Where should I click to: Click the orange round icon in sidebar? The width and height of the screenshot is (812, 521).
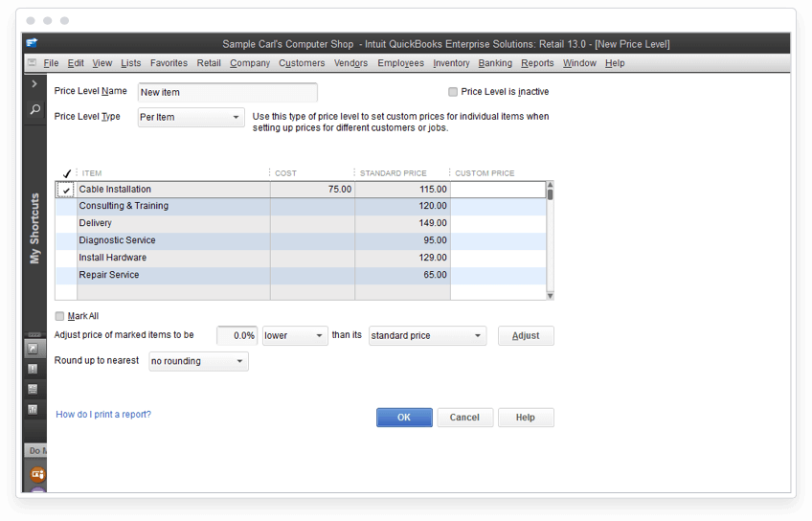37,474
